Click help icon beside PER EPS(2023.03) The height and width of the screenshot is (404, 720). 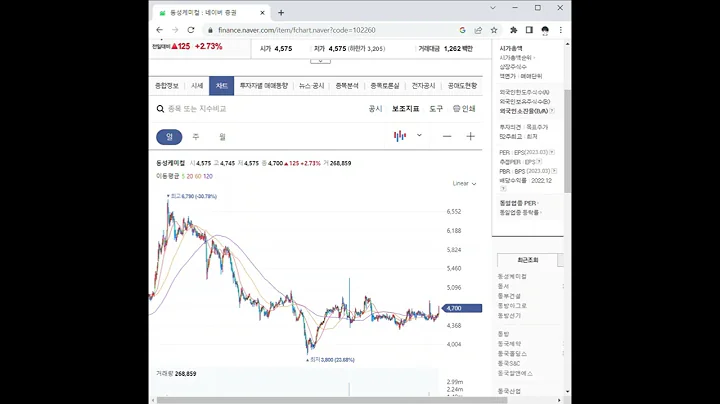pyautogui.click(x=552, y=152)
